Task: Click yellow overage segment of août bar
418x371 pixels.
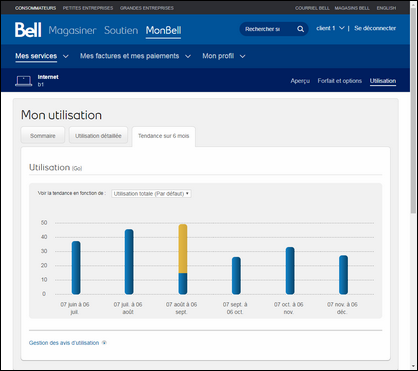Action: [183, 249]
